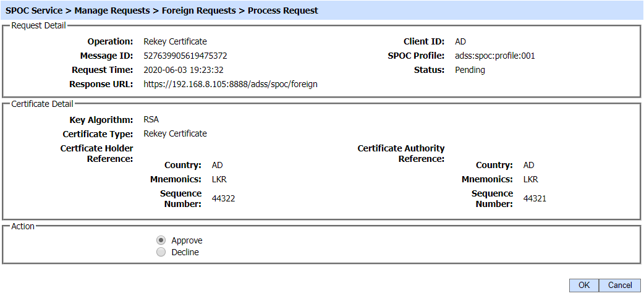Click the Operation value Rekey Certificate
This screenshot has width=644, height=296.
click(x=175, y=41)
